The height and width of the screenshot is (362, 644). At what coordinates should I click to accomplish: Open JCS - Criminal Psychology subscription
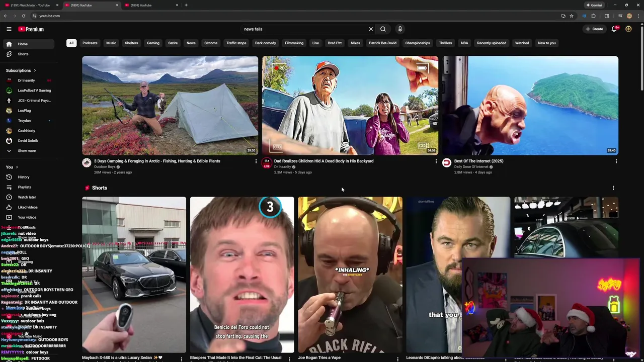tap(29, 101)
